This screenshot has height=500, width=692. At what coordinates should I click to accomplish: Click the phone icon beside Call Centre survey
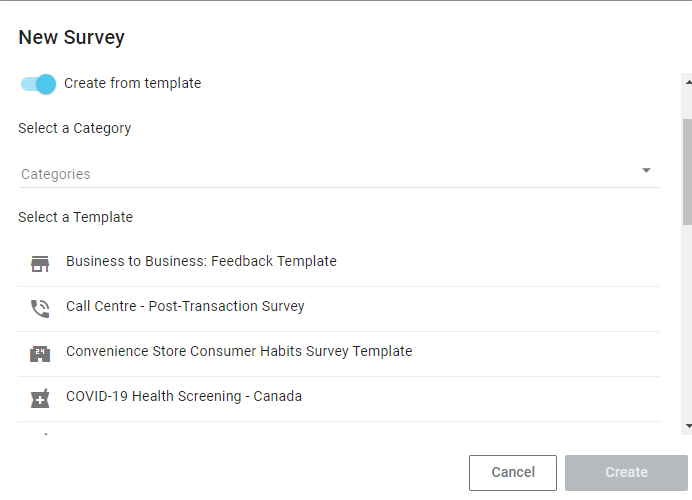(x=40, y=309)
